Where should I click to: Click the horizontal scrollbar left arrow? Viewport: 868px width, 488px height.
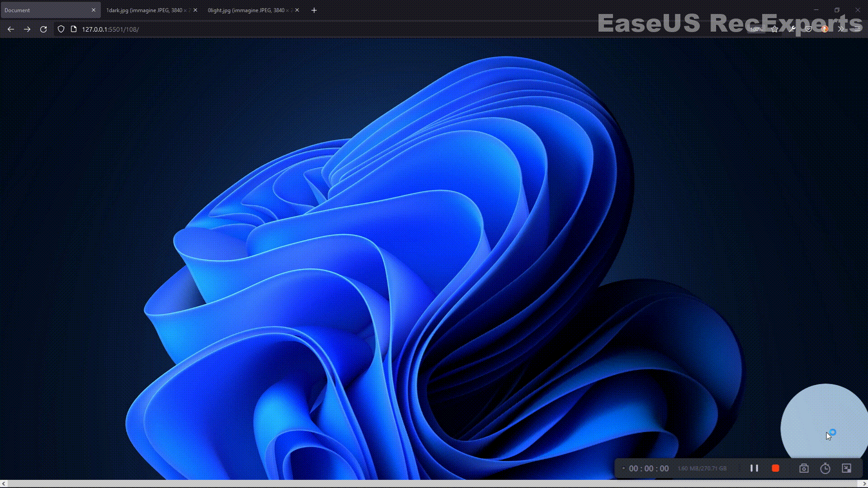tap(4, 484)
